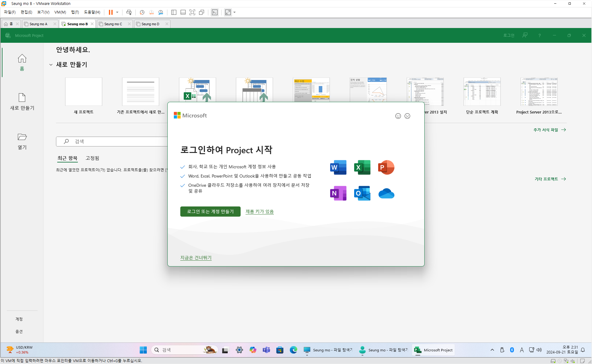Click the smiley face feedback icon
The image size is (592, 364).
point(398,116)
